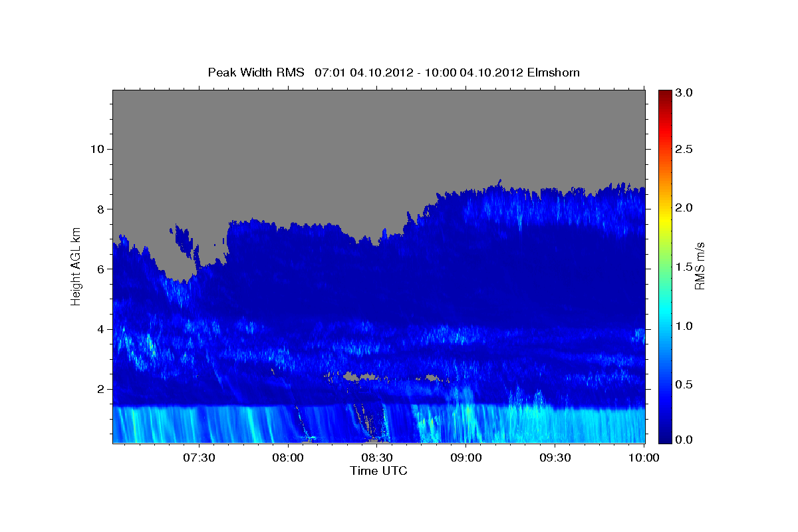Click the colorbar value 0.0
Image resolution: width=798 pixels, height=532 pixels.
click(684, 440)
